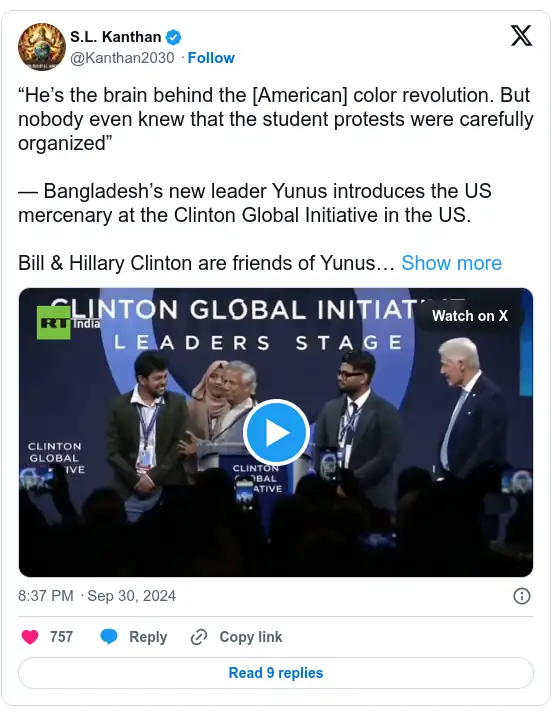Like the tweet with heart icon
This screenshot has width=555, height=715.
pyautogui.click(x=30, y=637)
